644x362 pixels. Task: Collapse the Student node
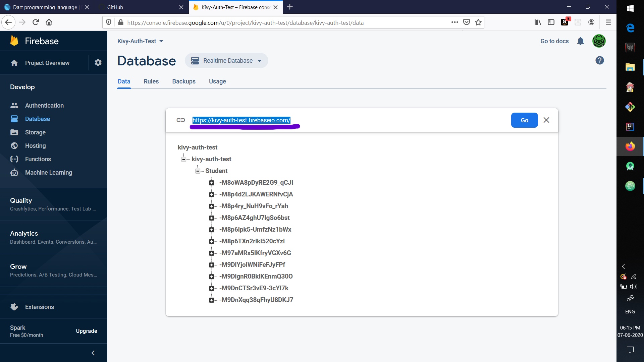tap(198, 171)
